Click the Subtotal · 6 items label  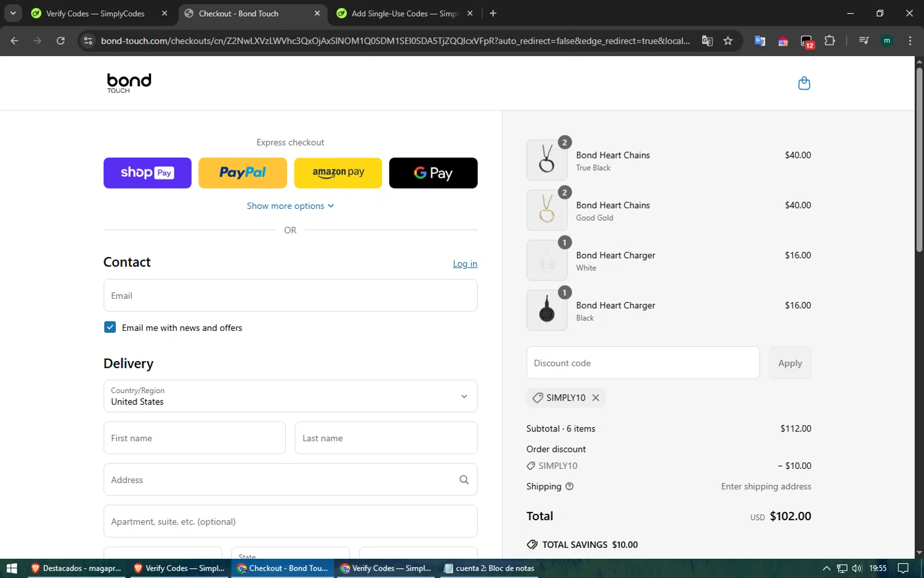click(561, 429)
